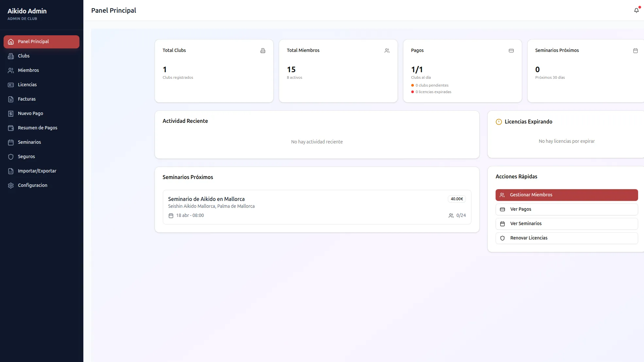Click the Ver Pagos button
The image size is (644, 362).
coord(567,209)
